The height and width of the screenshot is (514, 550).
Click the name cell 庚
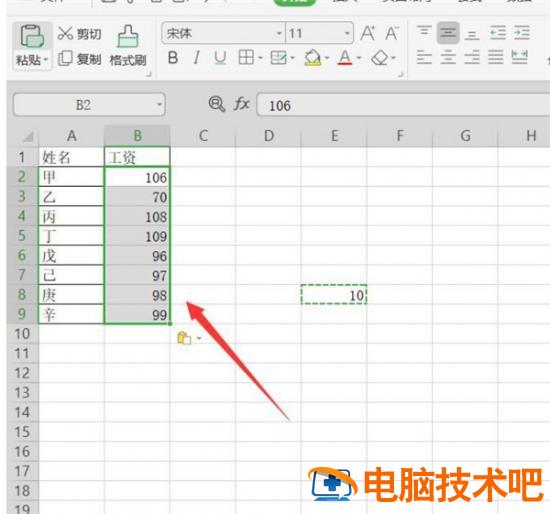pos(72,295)
